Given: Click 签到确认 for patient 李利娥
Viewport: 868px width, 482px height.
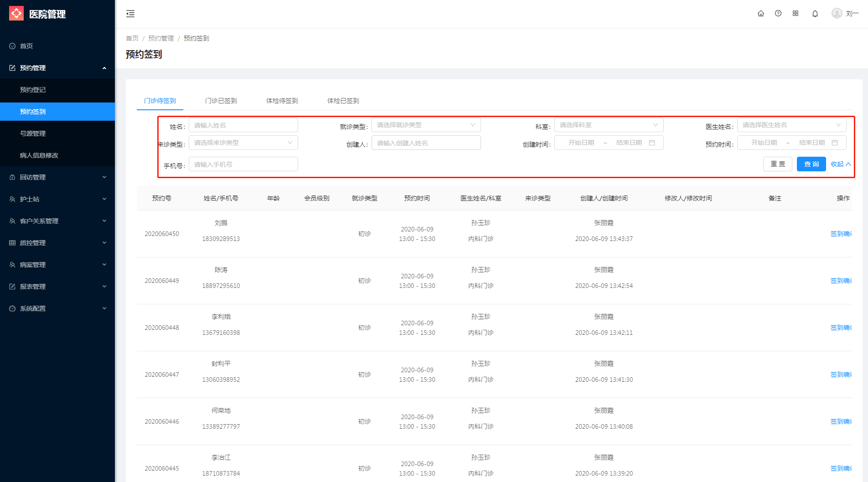Looking at the screenshot, I should [841, 328].
